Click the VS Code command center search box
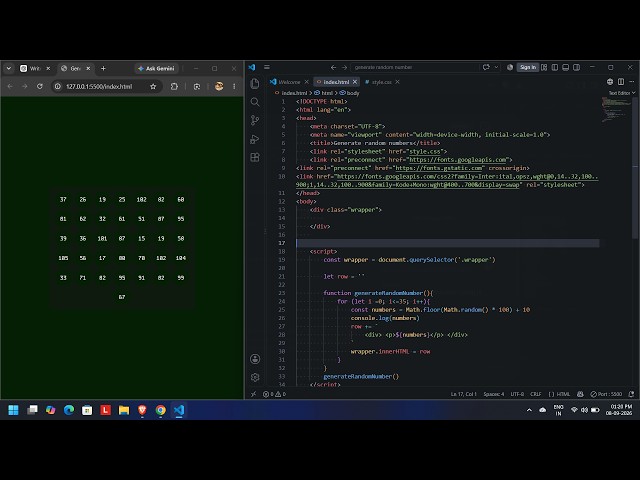This screenshot has height=480, width=640. pos(414,67)
